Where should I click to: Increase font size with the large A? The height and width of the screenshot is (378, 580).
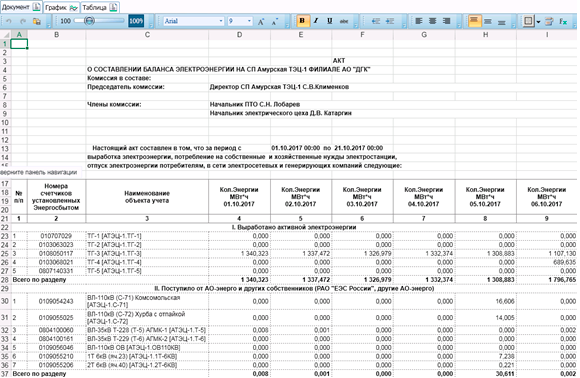click(x=261, y=21)
